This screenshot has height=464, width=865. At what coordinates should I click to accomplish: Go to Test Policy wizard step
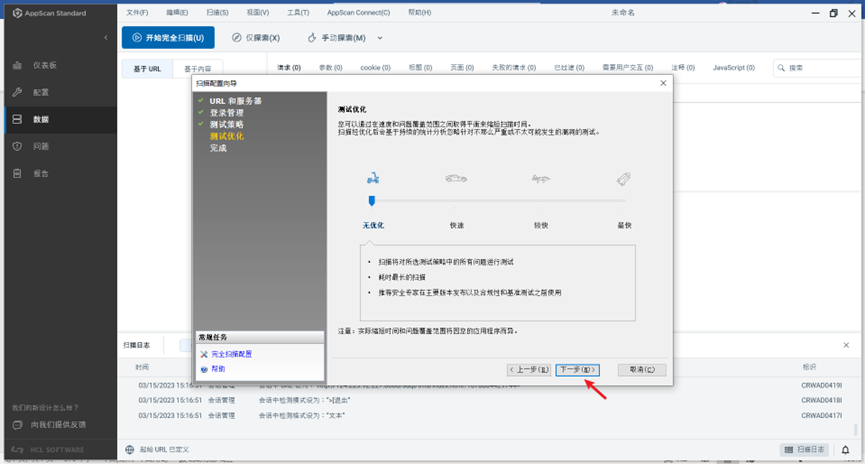coord(227,125)
